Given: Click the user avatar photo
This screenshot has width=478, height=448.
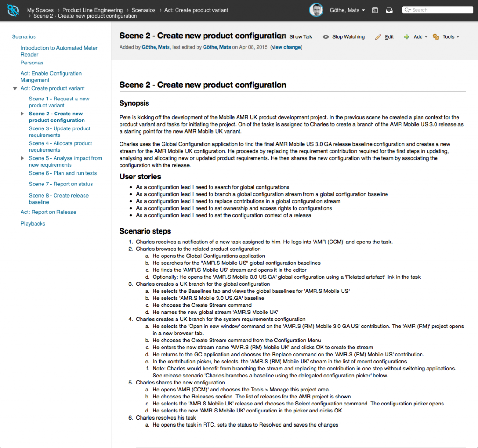Looking at the screenshot, I should click(316, 10).
